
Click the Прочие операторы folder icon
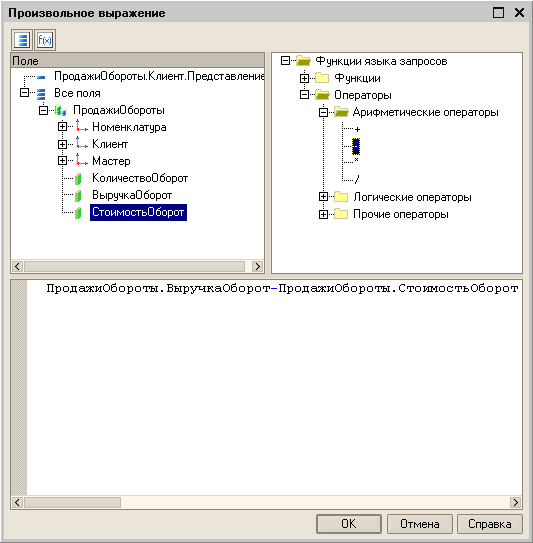[x=341, y=214]
